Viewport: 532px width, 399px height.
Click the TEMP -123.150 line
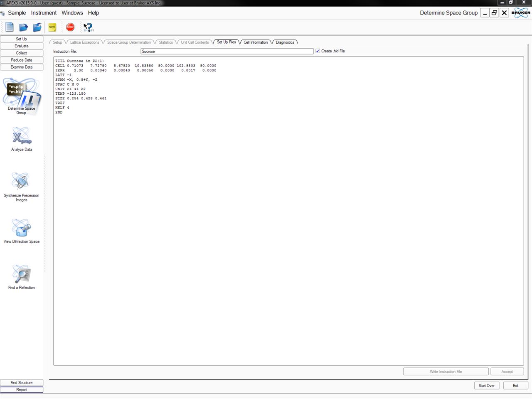[70, 94]
